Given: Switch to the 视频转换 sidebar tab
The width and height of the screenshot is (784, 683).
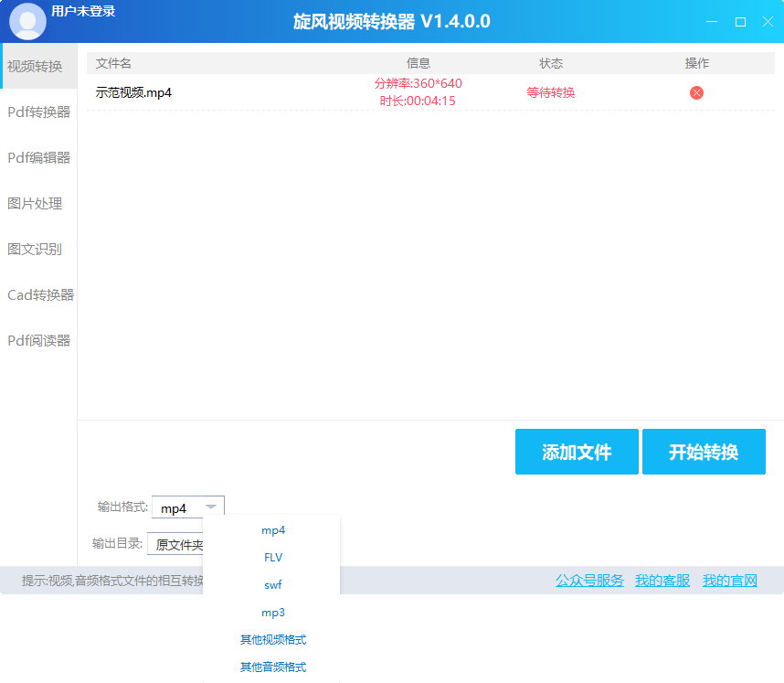Looking at the screenshot, I should click(x=39, y=66).
